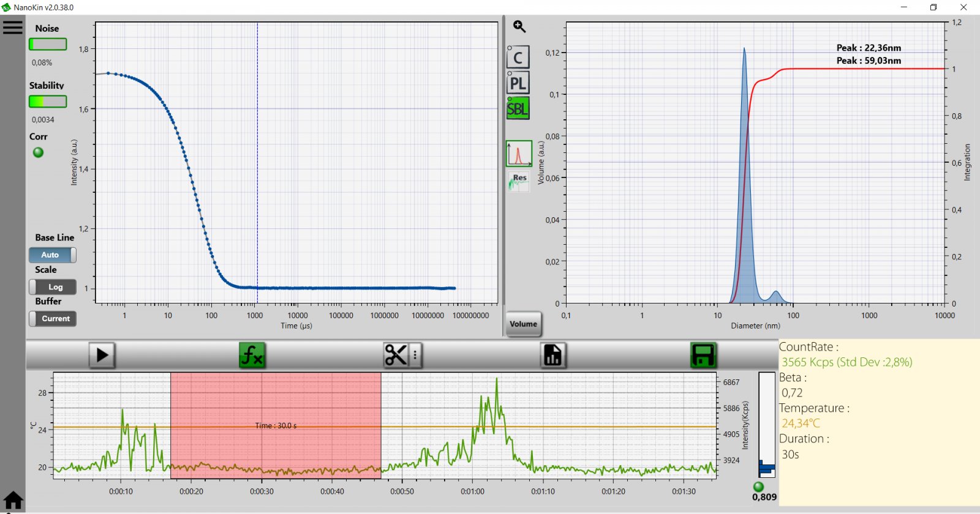This screenshot has height=514, width=980.
Task: Go to home screen icon
Action: pos(13,500)
